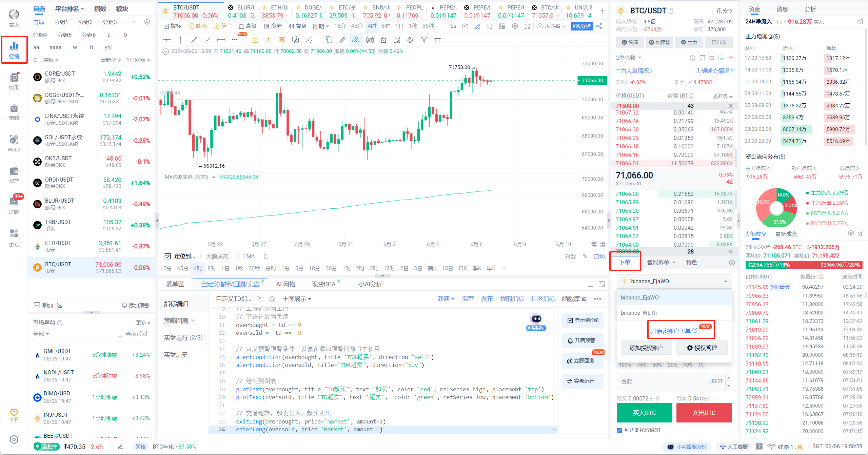Viewport: 868px width, 455px height.
Task: Open the 资产 assets sidebar icon
Action: click(14, 175)
